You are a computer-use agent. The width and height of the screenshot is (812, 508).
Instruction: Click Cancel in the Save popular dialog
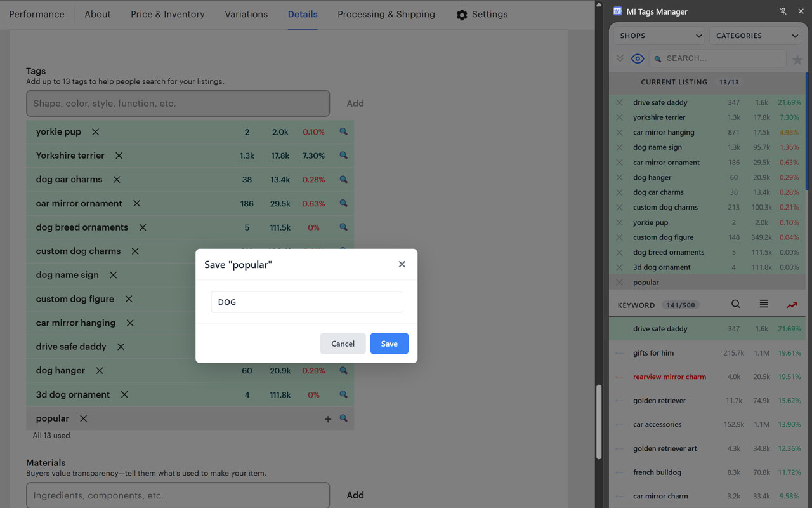click(343, 344)
